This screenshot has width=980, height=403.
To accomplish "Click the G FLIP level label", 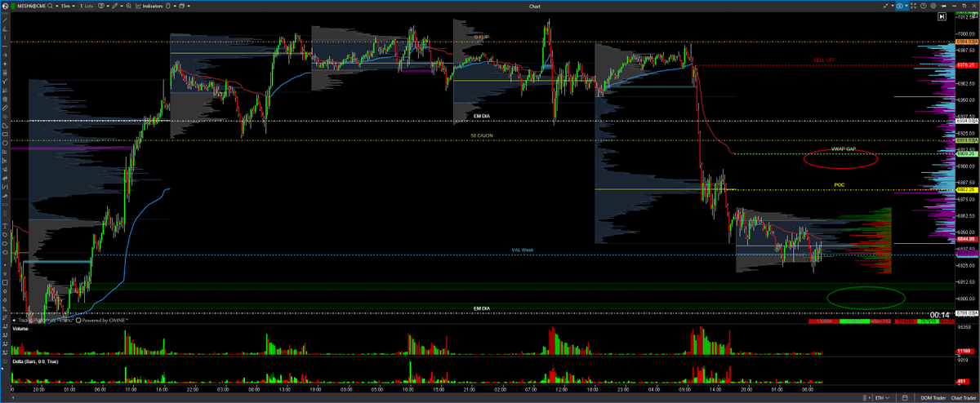I will point(483,38).
